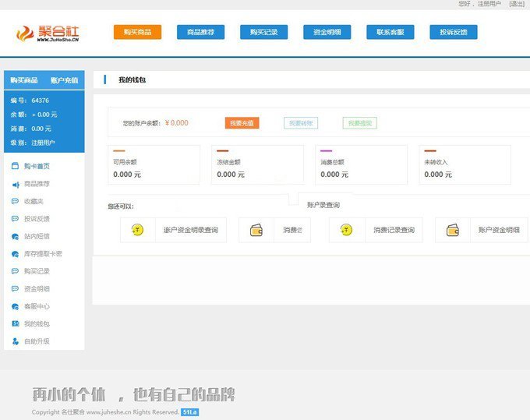This screenshot has height=420, width=530.
Task: Click the 我的钱包 icon in sidebar
Action: [x=16, y=323]
